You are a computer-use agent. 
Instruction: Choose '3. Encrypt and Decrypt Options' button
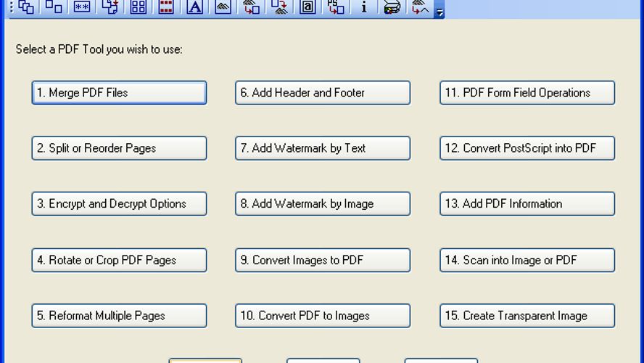tap(119, 204)
